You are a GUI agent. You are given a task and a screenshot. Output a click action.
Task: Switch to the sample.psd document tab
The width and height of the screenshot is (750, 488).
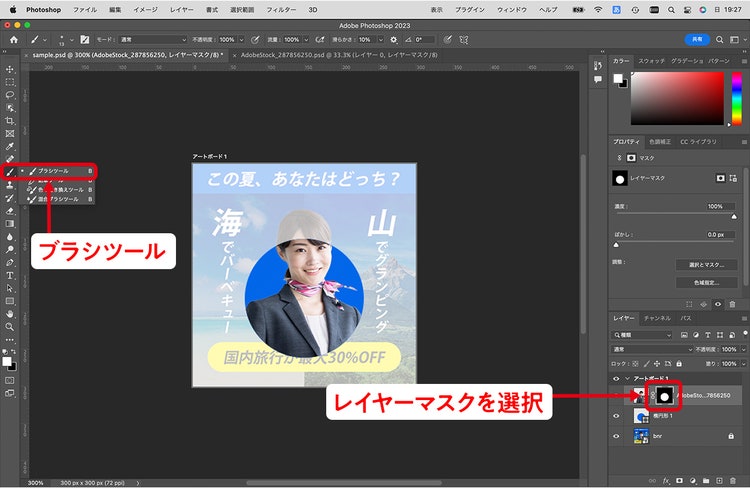128,55
